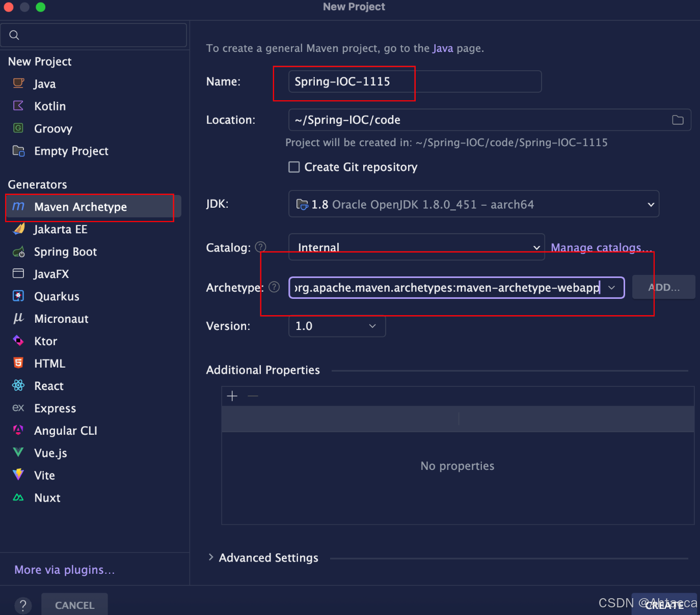Screen dimensions: 700x615
Task: Follow the Java page link
Action: (x=443, y=48)
